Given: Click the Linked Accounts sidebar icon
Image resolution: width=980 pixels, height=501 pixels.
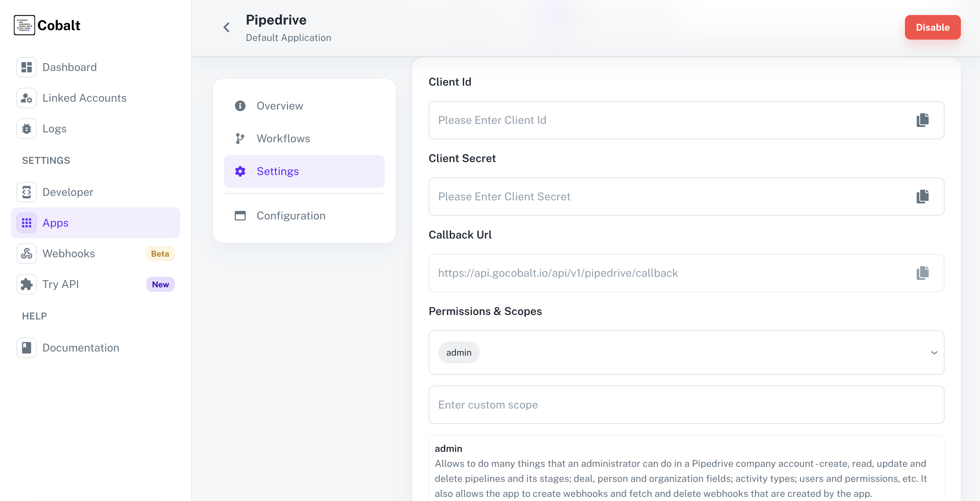Looking at the screenshot, I should [x=26, y=98].
